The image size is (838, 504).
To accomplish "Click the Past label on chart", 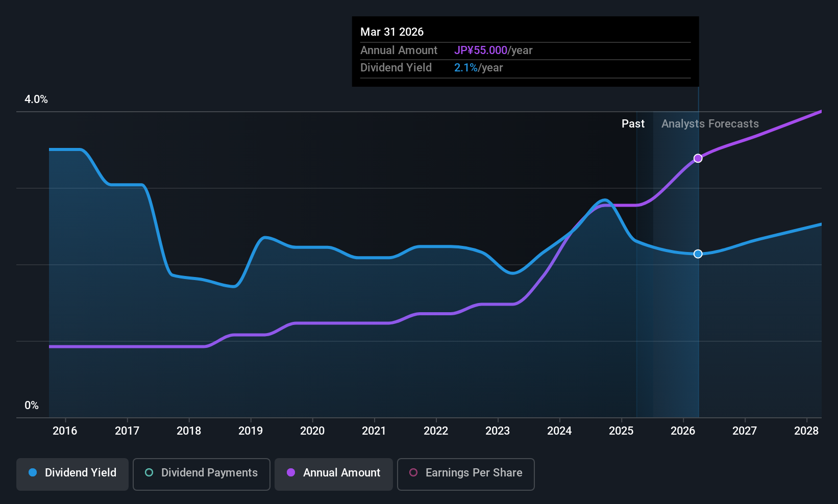I will pos(633,123).
